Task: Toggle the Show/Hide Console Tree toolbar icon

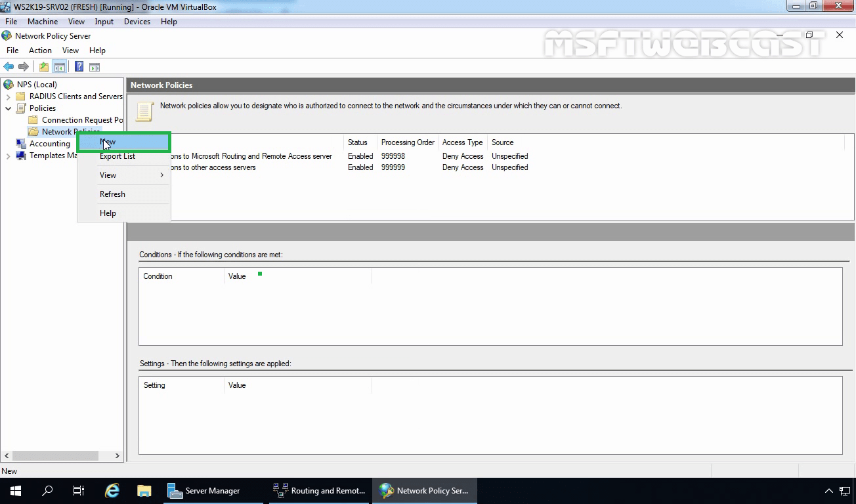Action: 60,67
